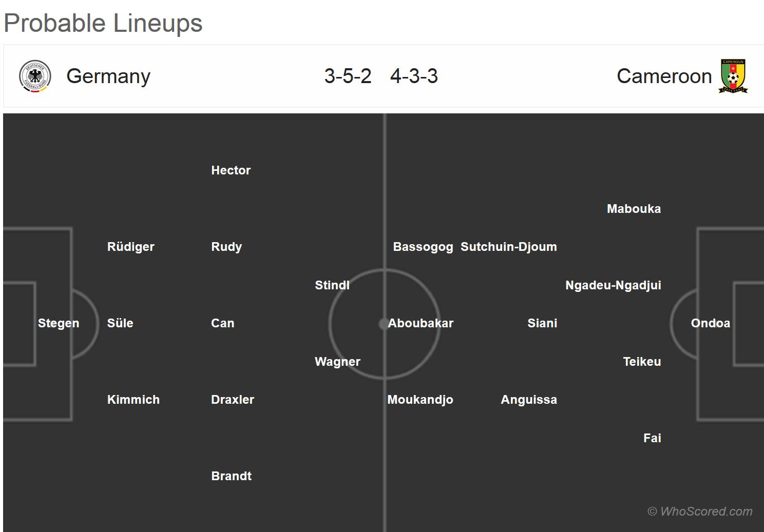Click the Hector player label
Viewport: 764px width, 532px height.
coord(231,170)
